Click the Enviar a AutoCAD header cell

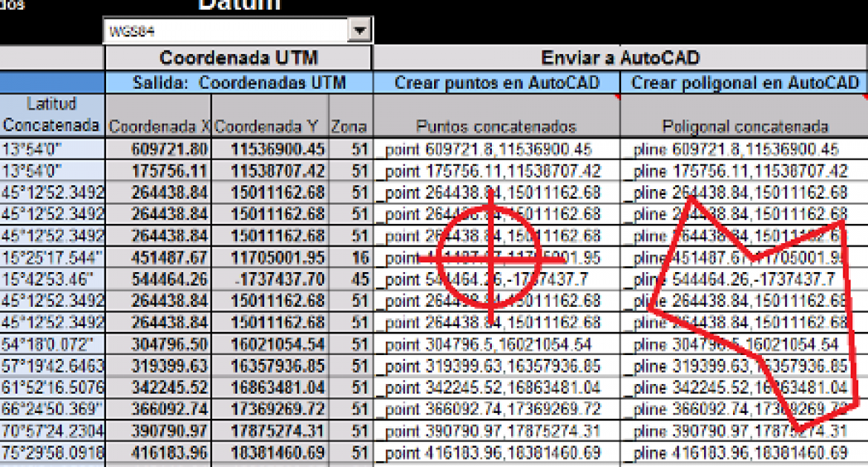pos(620,58)
